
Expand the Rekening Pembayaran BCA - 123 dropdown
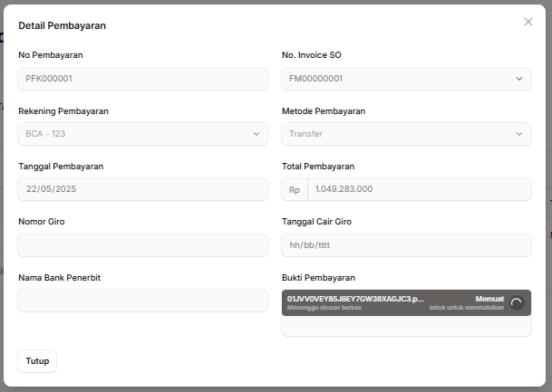click(x=142, y=134)
